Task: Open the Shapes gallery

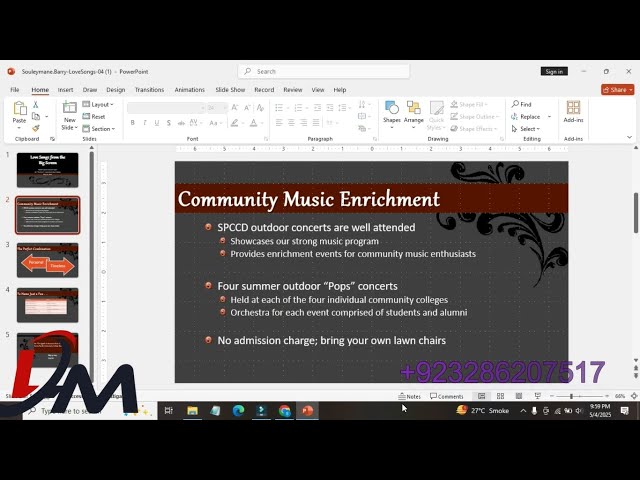Action: tap(391, 114)
